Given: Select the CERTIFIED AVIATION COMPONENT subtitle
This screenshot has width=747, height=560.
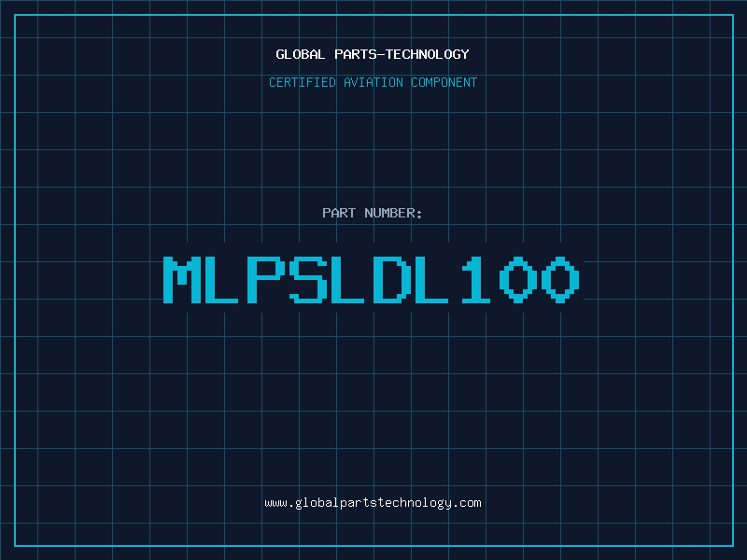Looking at the screenshot, I should [x=373, y=82].
